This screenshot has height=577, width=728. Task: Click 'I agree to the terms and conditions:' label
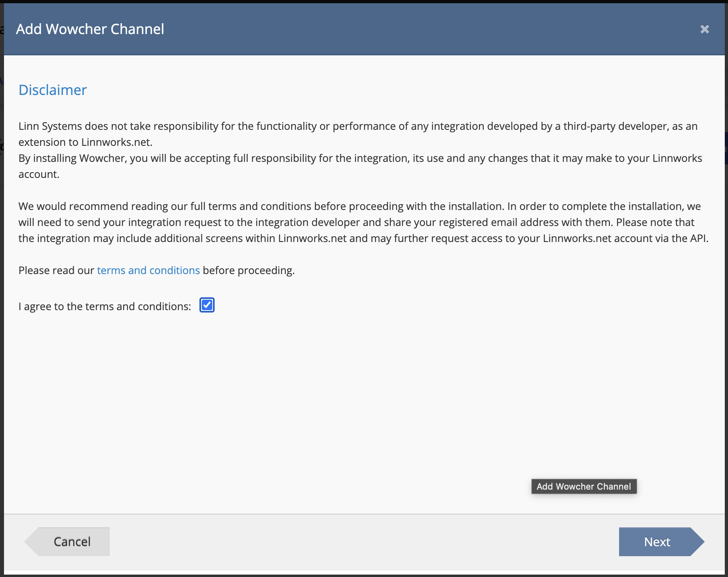point(105,307)
